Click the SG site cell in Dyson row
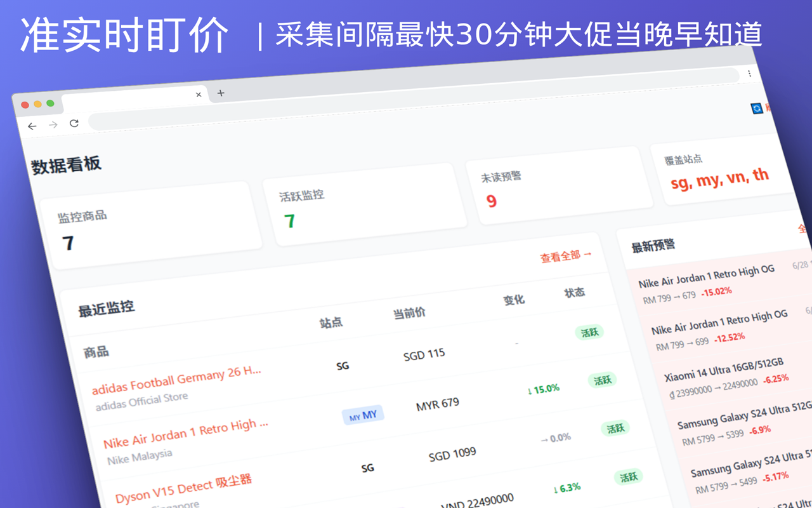The image size is (812, 508). click(368, 468)
